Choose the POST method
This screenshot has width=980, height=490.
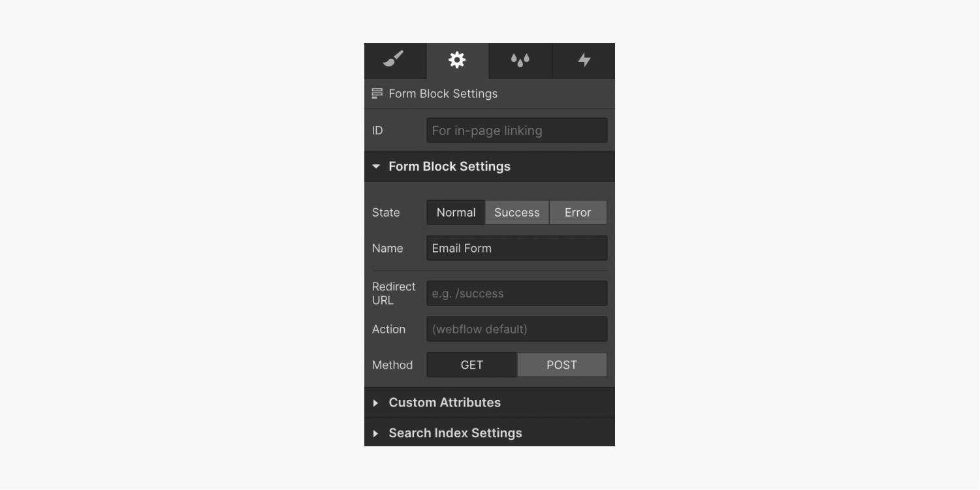(562, 365)
